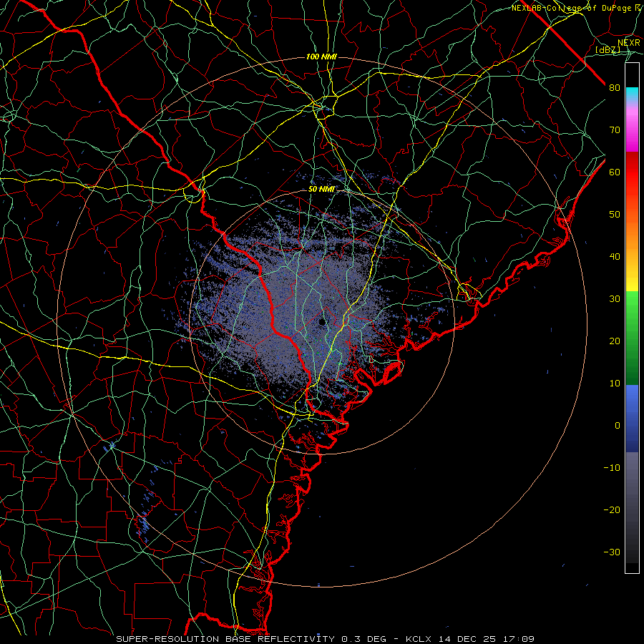Click the [dBZ] unit label
644x644 pixels.
tap(608, 49)
